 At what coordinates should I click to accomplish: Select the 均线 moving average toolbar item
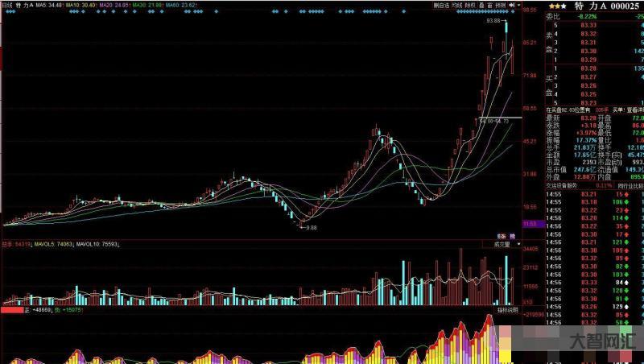[457, 4]
